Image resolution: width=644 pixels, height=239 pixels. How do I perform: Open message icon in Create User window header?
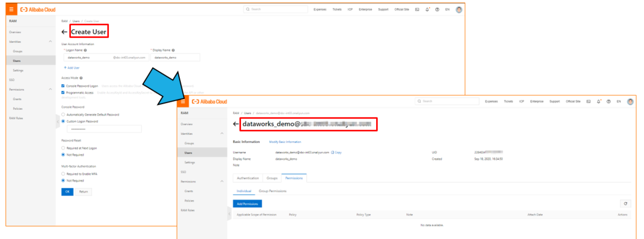point(417,10)
